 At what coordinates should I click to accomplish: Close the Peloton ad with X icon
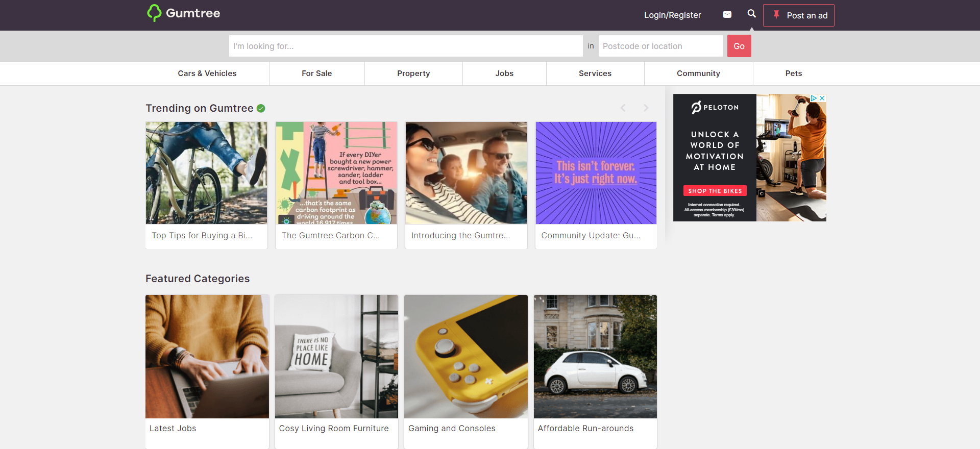[822, 98]
